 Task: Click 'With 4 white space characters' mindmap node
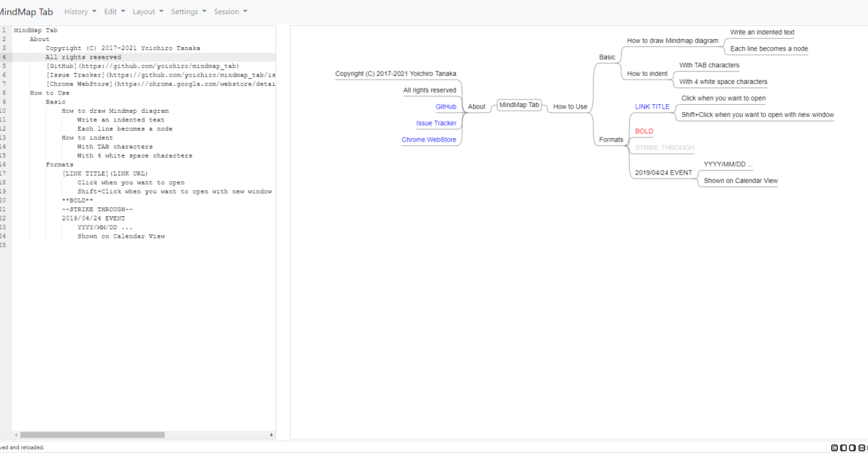723,82
